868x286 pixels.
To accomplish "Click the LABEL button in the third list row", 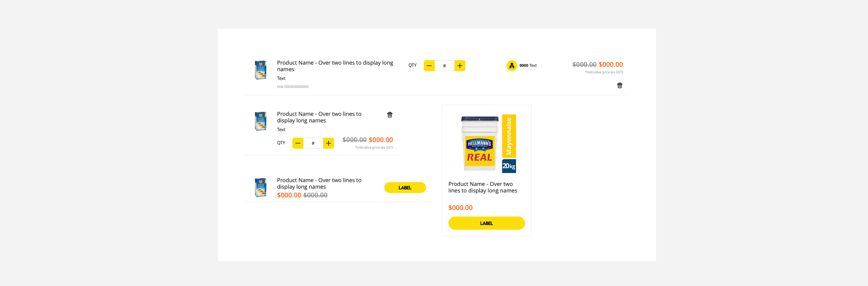I will pos(405,188).
